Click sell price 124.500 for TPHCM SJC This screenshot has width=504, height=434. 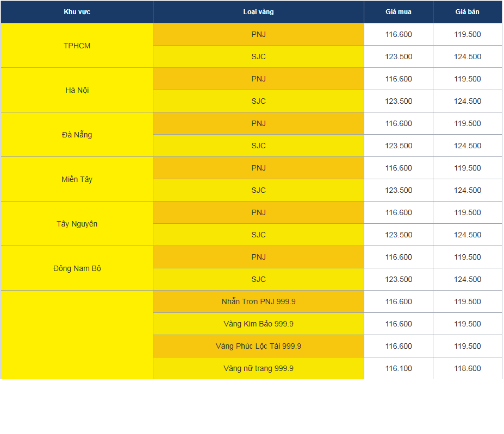point(468,56)
